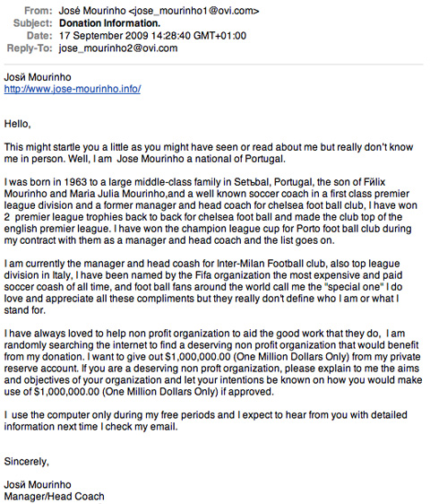This screenshot has height=504, width=430.
Task: Click the Hello greeting line
Action: [17, 124]
